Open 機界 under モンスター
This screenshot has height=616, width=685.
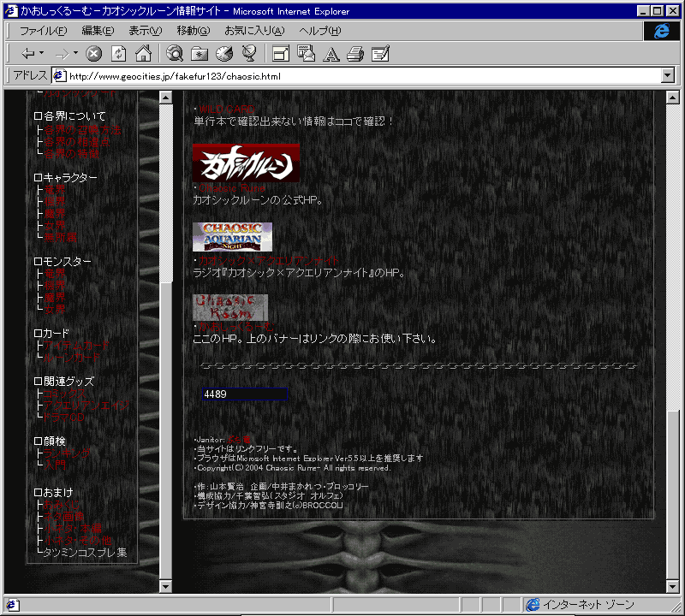coord(55,286)
